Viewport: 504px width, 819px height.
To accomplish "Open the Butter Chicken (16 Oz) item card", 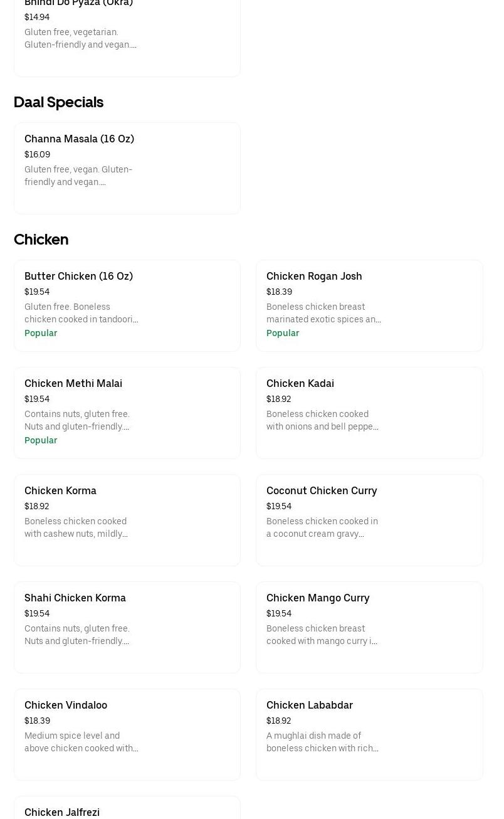I will [x=127, y=305].
